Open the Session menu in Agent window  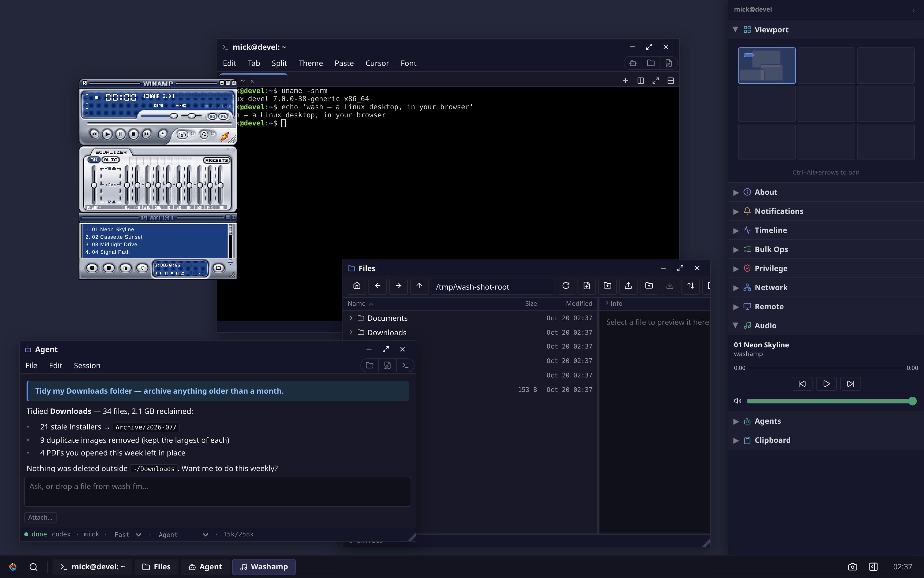tap(87, 366)
